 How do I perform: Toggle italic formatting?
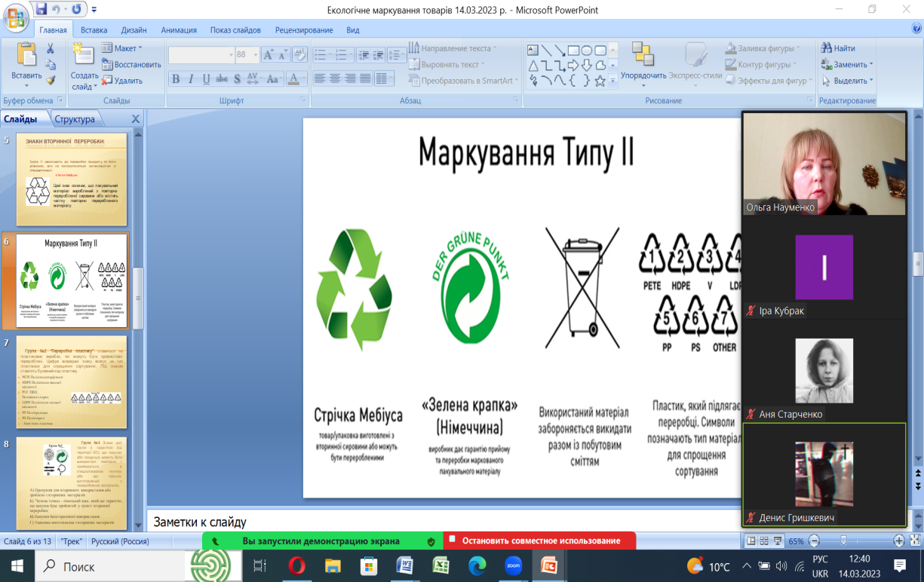click(x=191, y=78)
